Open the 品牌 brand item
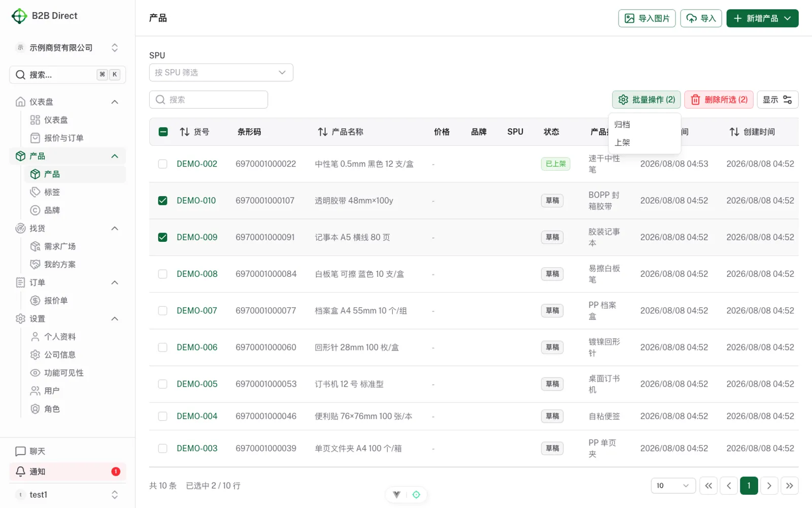812x508 pixels. (x=75, y=210)
